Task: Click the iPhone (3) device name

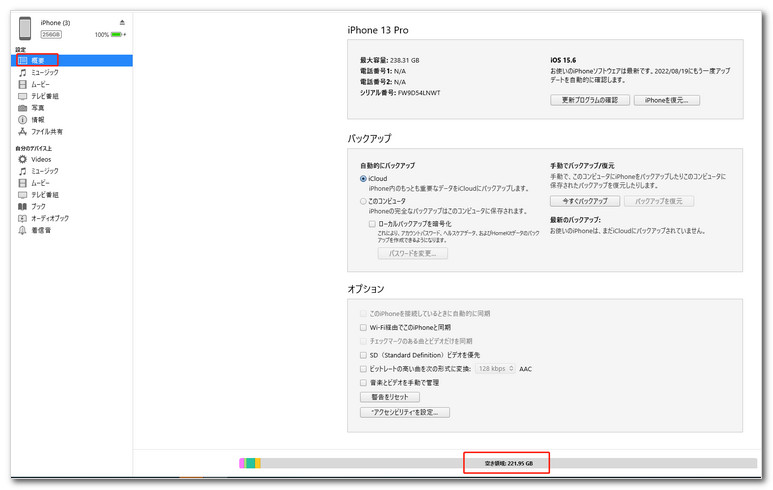Action: [x=55, y=23]
